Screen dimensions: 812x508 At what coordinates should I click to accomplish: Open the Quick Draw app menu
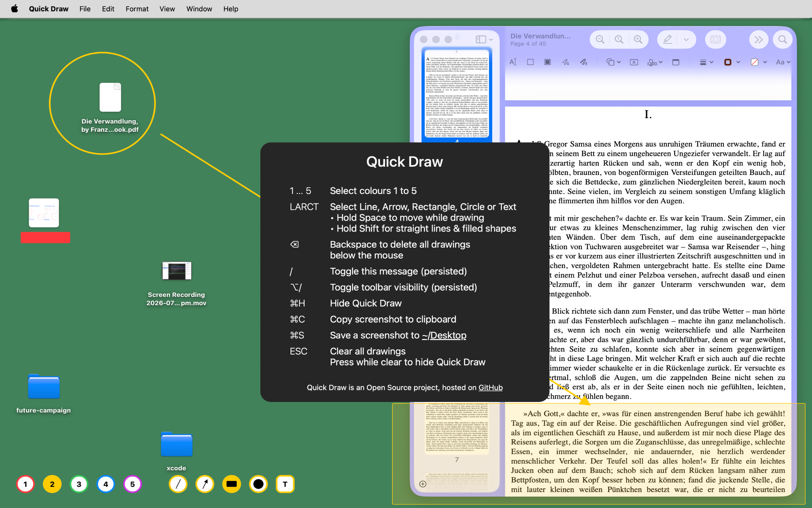pyautogui.click(x=49, y=9)
